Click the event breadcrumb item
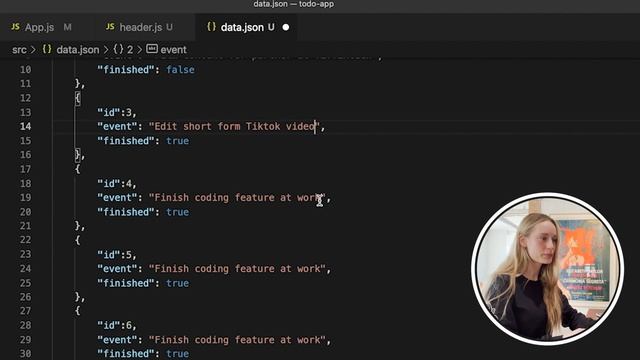This screenshot has width=640, height=360. point(173,50)
